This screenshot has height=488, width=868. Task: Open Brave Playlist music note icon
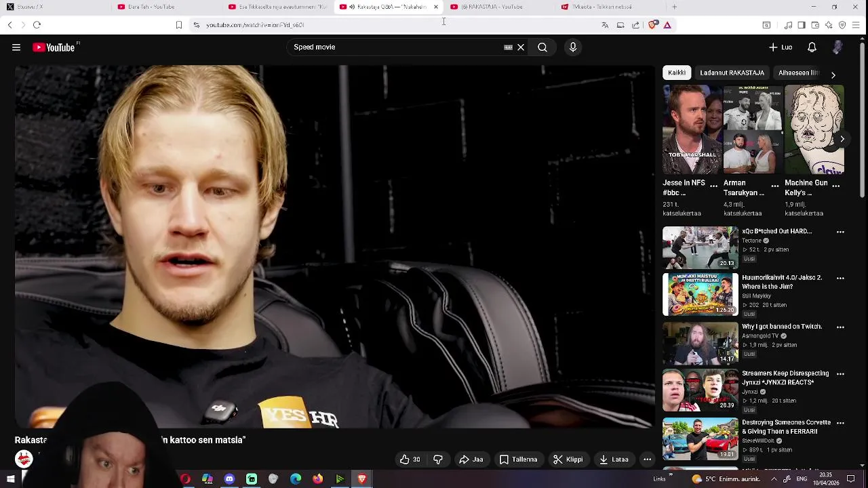pyautogui.click(x=788, y=25)
